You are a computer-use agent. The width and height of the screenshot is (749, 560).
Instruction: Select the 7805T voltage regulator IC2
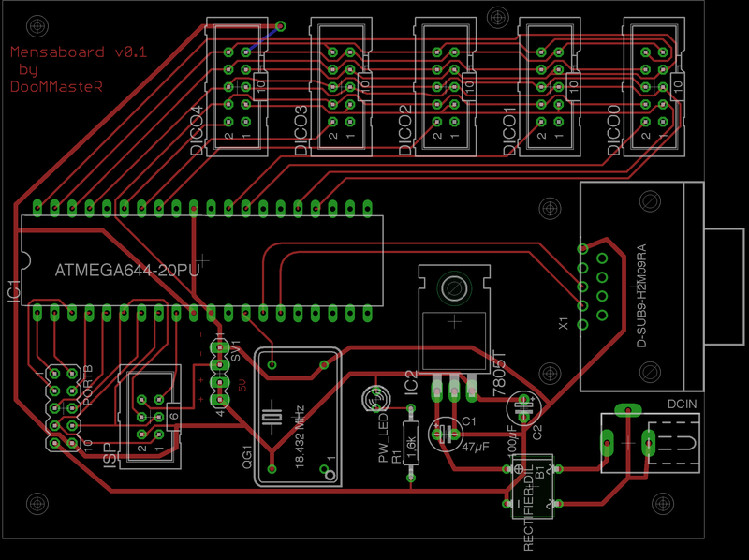454,318
